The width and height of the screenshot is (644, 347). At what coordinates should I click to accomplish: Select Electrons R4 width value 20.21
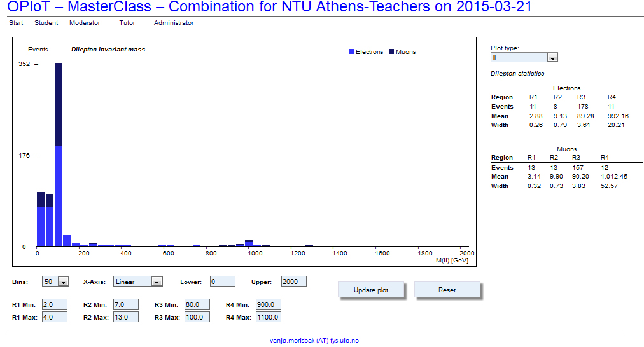pos(616,125)
